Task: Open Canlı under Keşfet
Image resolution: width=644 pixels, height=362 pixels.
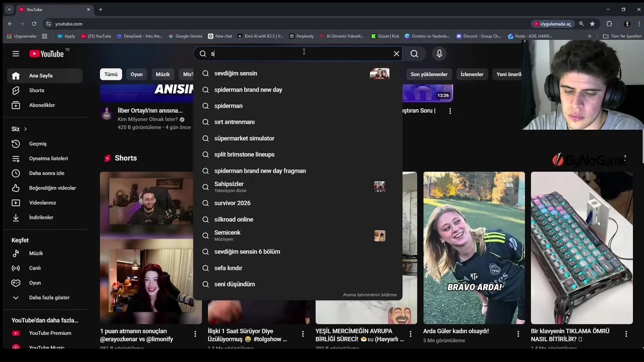Action: (x=45, y=268)
